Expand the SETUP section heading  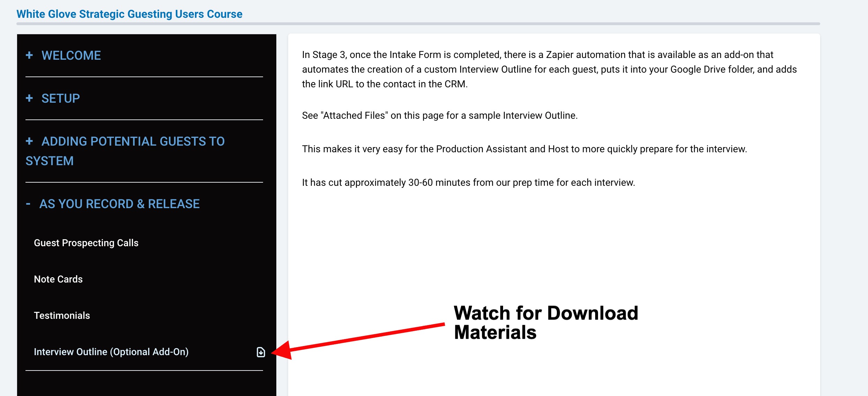(61, 98)
